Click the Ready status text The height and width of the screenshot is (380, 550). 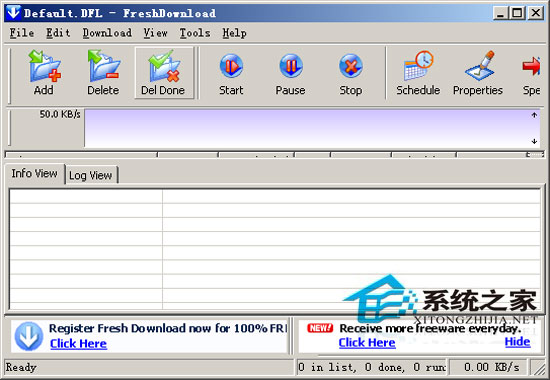[21, 367]
